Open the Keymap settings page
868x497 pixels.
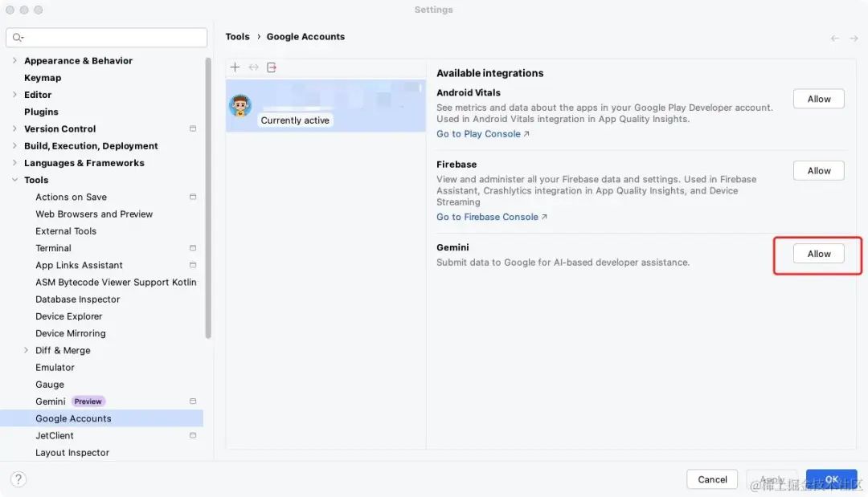pos(43,77)
